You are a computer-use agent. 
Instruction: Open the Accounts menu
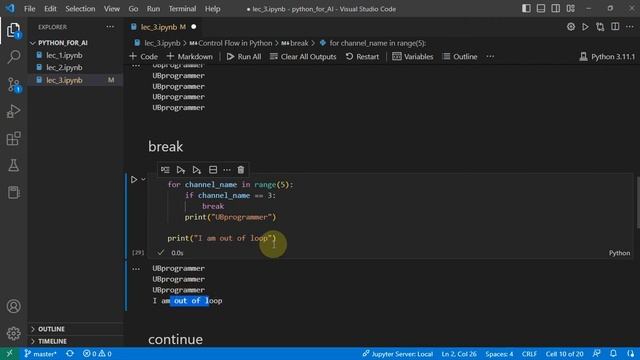13,306
